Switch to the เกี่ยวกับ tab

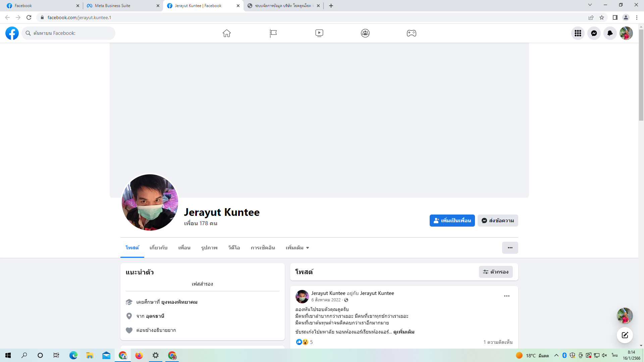click(x=158, y=248)
